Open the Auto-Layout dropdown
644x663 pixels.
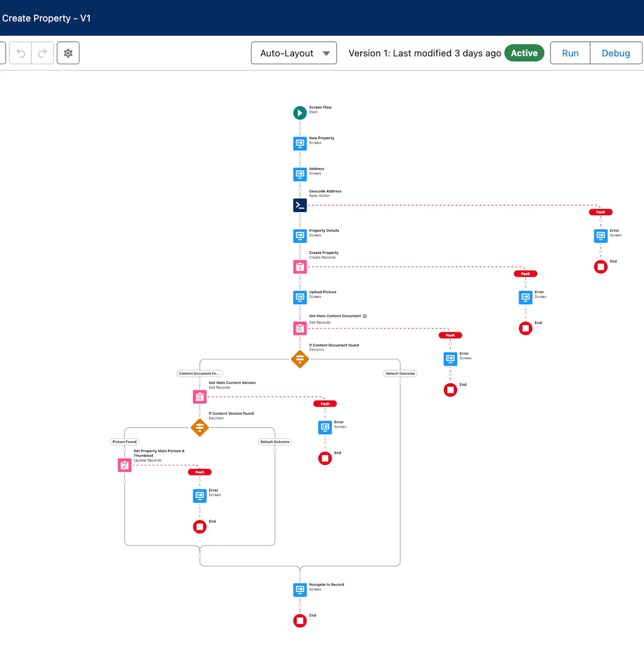(x=294, y=53)
